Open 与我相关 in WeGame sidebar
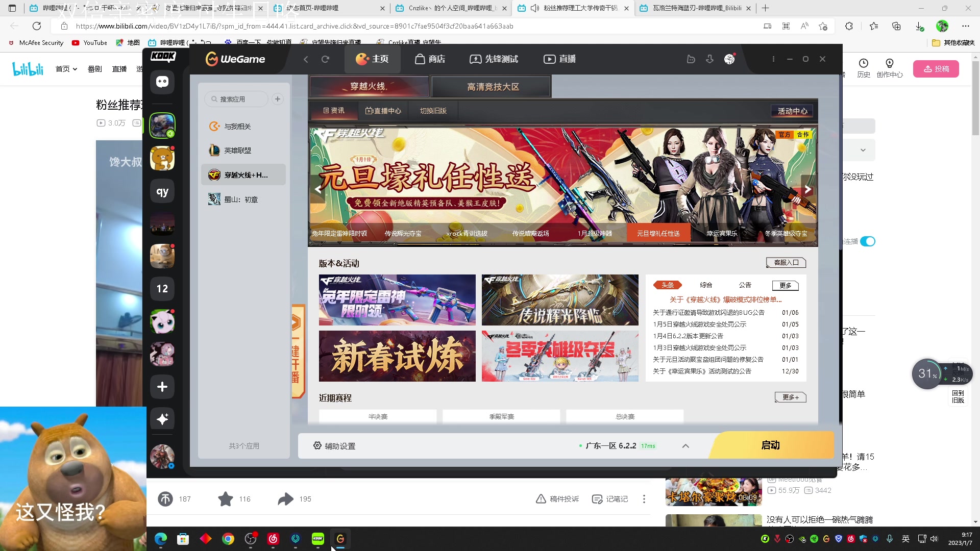980x551 pixels. [x=243, y=127]
